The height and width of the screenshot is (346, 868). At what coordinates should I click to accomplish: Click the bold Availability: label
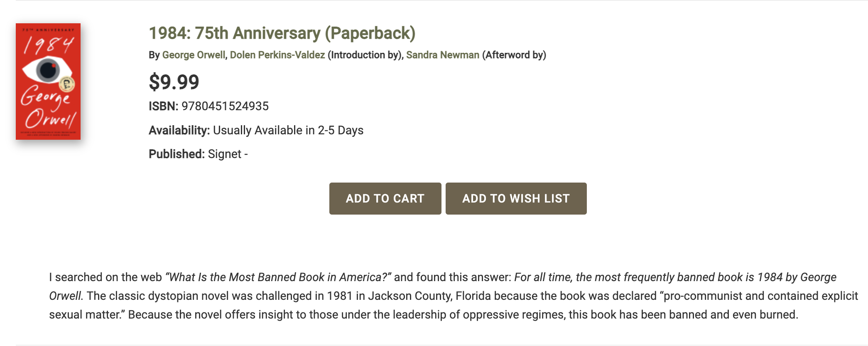(x=179, y=130)
